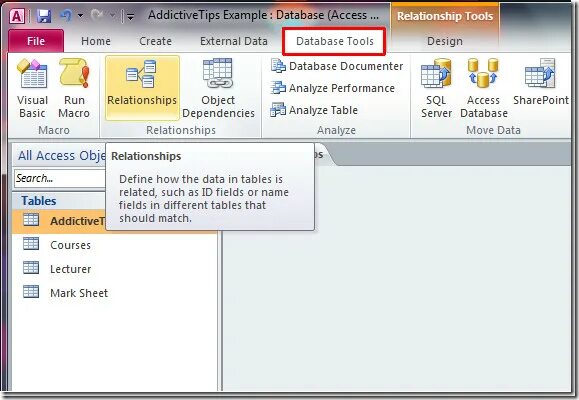
Task: Click the Undo arrow icon
Action: (66, 16)
